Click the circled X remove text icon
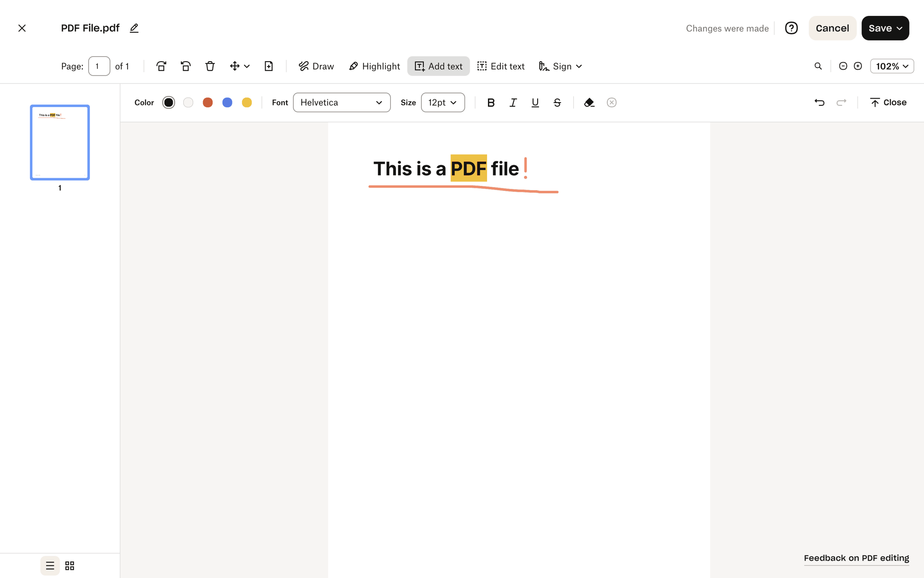Image resolution: width=924 pixels, height=578 pixels. coord(612,102)
